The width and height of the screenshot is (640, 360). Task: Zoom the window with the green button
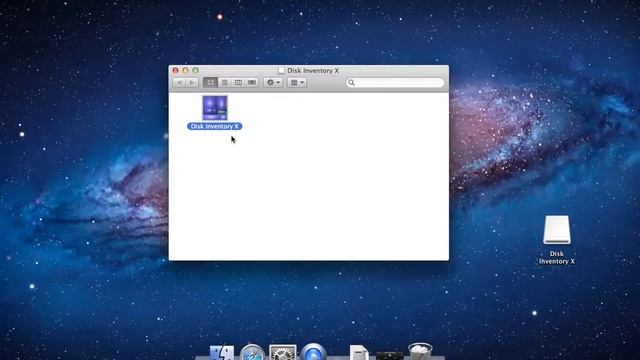196,71
